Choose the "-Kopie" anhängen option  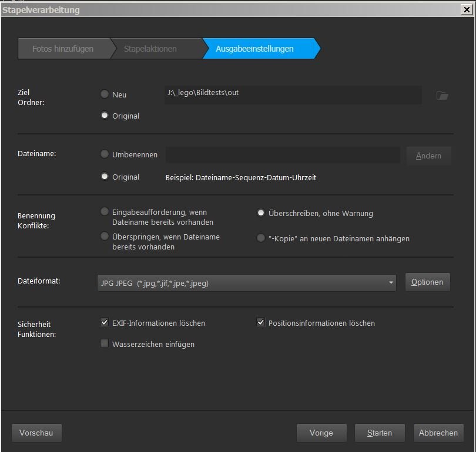pyautogui.click(x=261, y=238)
